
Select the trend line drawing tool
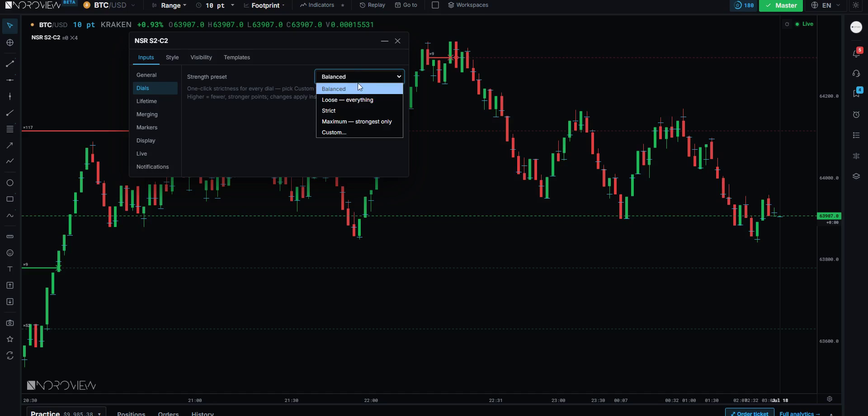click(x=10, y=64)
